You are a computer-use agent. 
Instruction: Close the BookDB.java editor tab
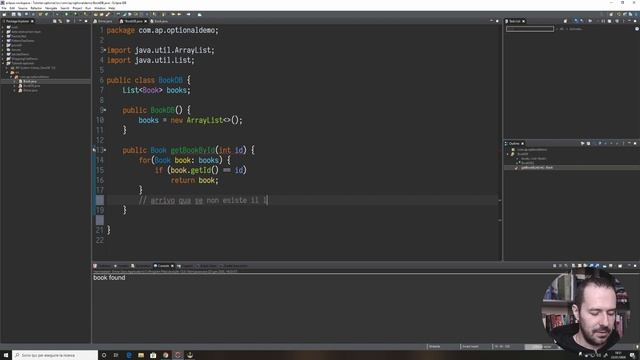[x=145, y=21]
